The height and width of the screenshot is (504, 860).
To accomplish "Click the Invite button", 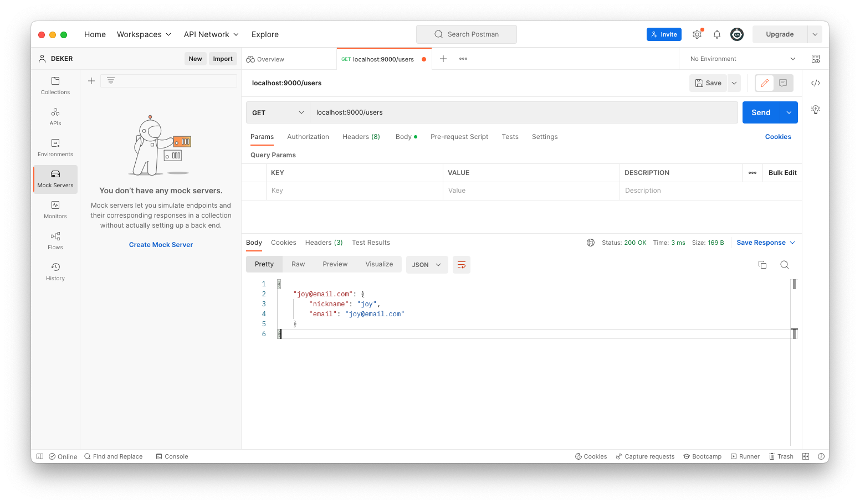I will point(664,34).
